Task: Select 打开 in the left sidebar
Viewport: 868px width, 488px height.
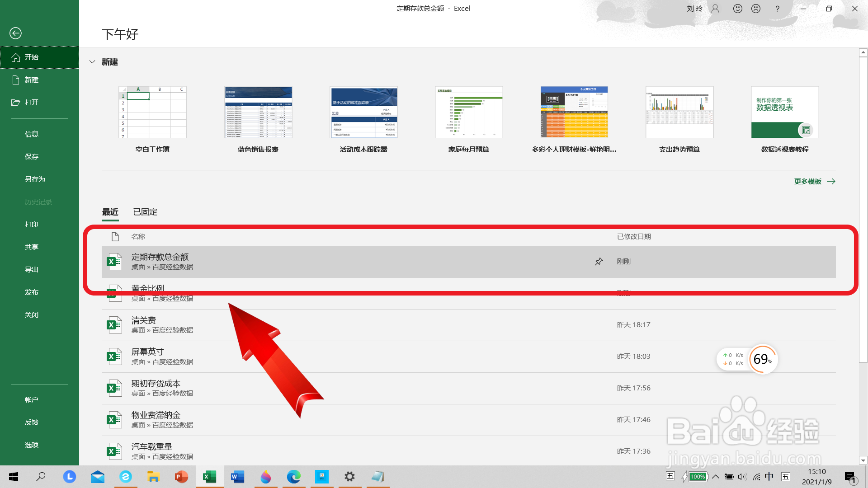Action: [x=39, y=103]
